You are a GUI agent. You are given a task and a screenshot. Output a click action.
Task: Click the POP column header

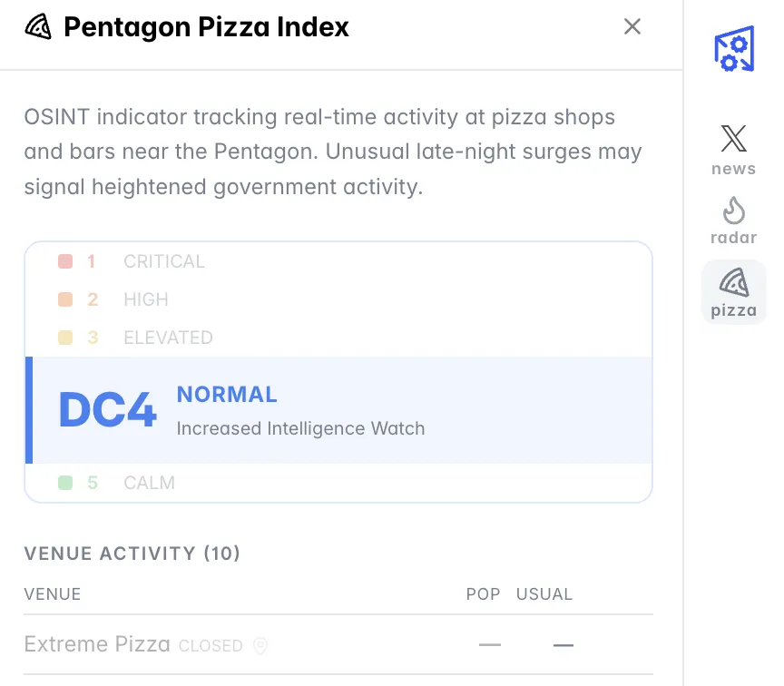point(483,594)
